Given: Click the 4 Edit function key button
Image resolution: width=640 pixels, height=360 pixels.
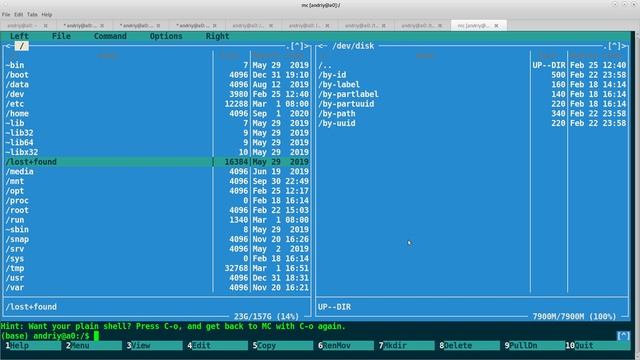Looking at the screenshot, I should pos(217,346).
